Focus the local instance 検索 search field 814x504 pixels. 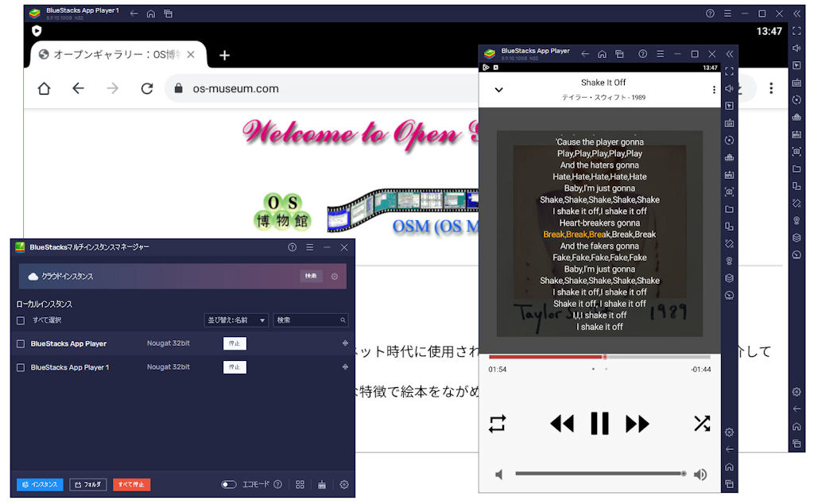(311, 320)
